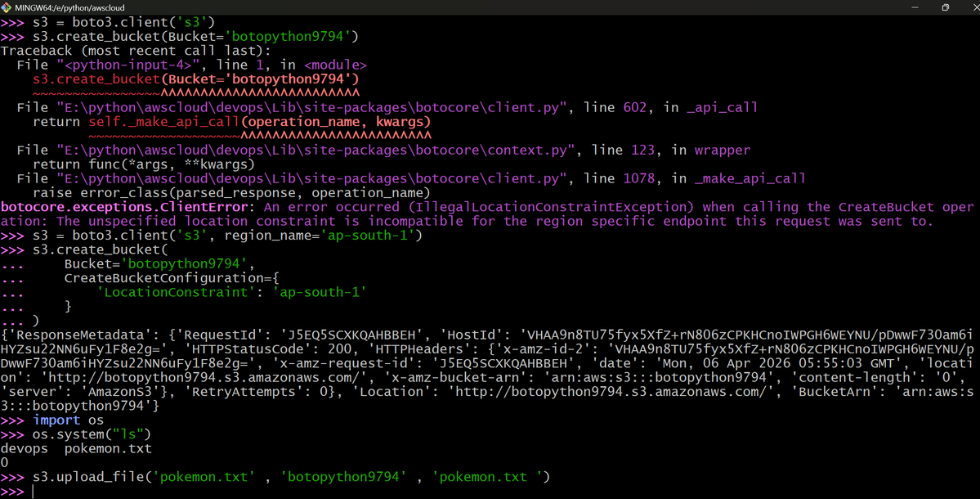Screen dimensions: 980x499
Task: Click the window title MINGW64:/e/python/awscloud
Action: [69, 7]
